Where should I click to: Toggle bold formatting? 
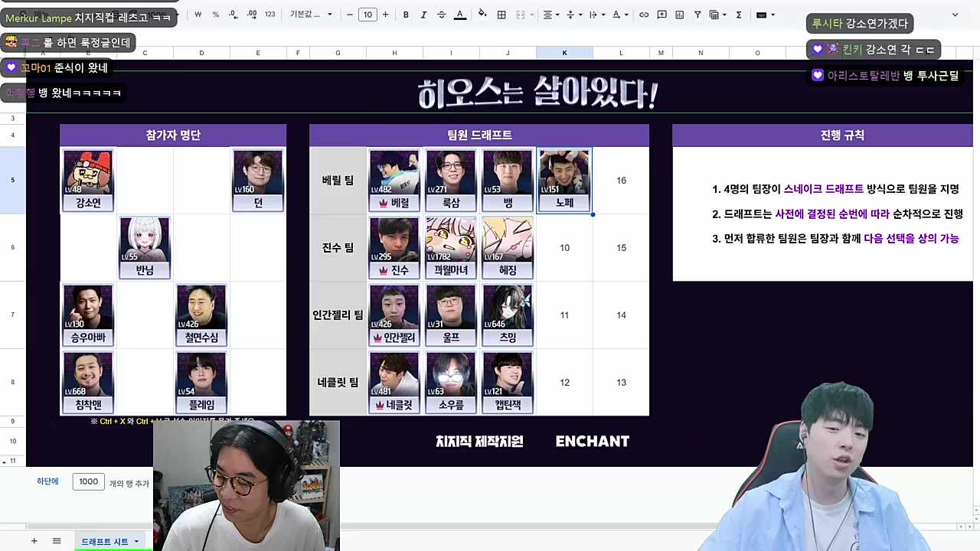pyautogui.click(x=406, y=15)
